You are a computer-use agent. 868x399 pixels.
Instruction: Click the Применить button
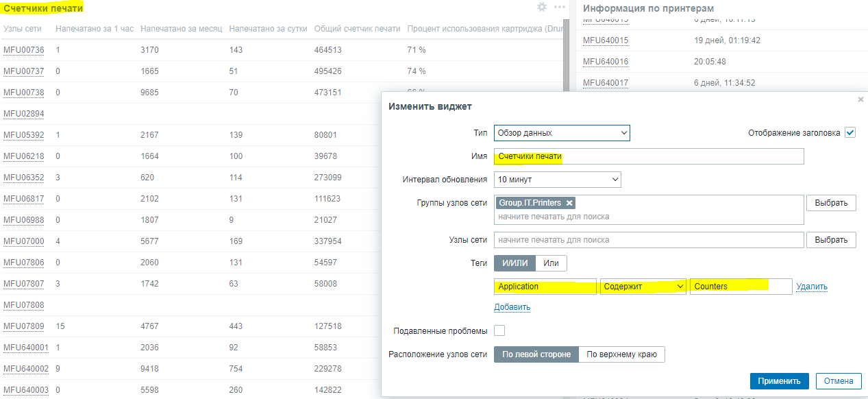[x=779, y=381]
